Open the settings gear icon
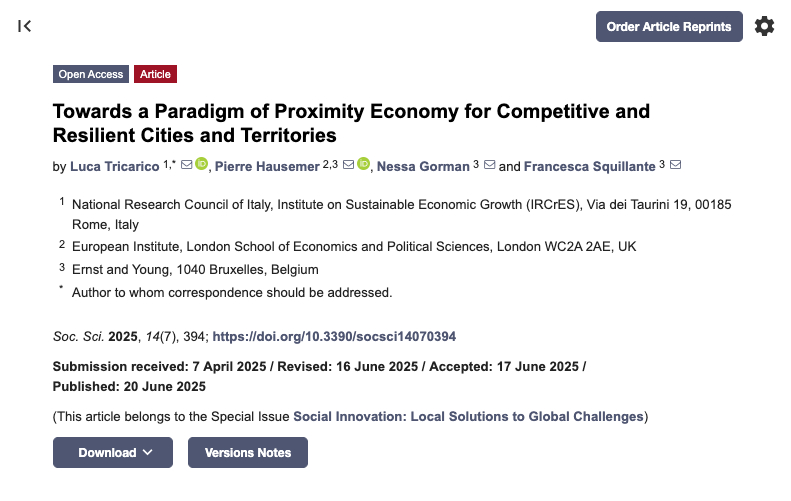The height and width of the screenshot is (501, 791). point(764,26)
